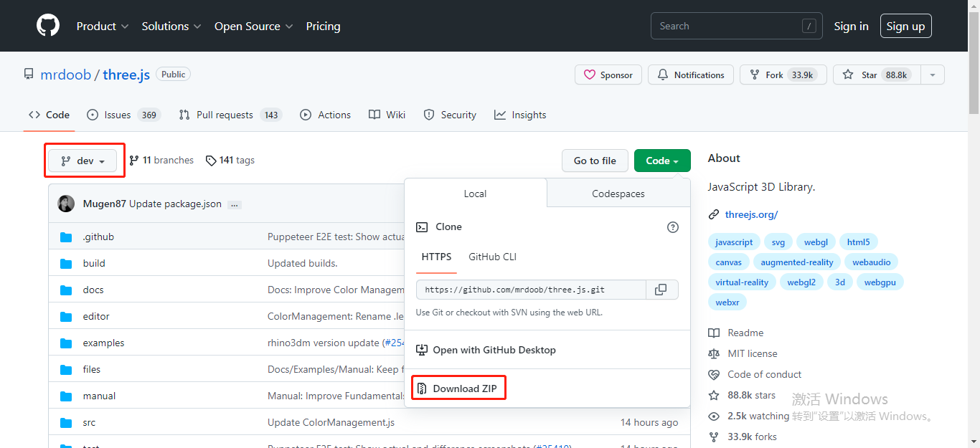980x448 pixels.
Task: Click the clone URL text field
Action: pos(532,290)
